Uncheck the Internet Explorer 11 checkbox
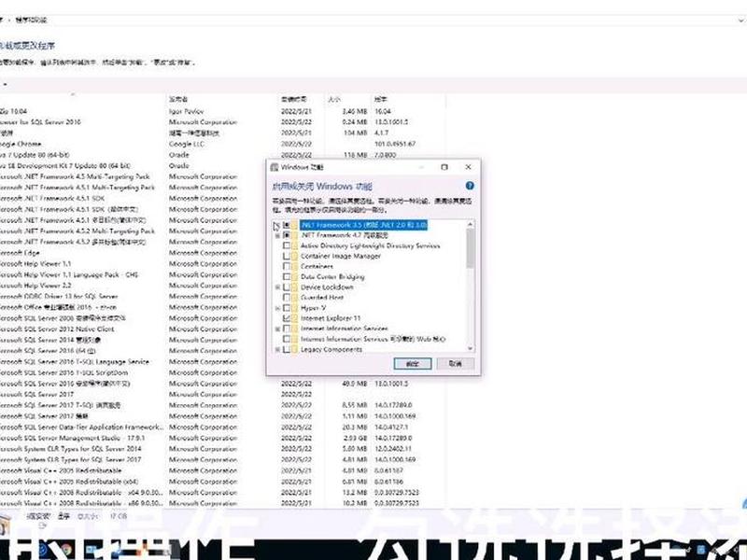This screenshot has height=560, width=747. coord(287,318)
